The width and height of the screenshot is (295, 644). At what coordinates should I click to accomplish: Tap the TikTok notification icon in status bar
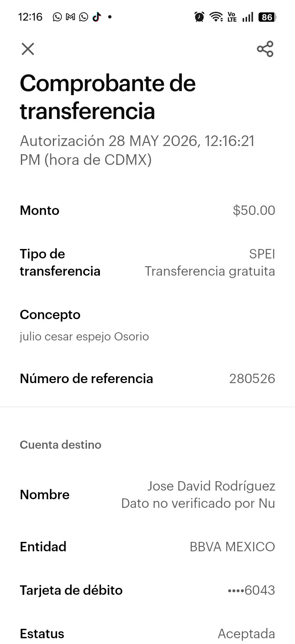97,17
